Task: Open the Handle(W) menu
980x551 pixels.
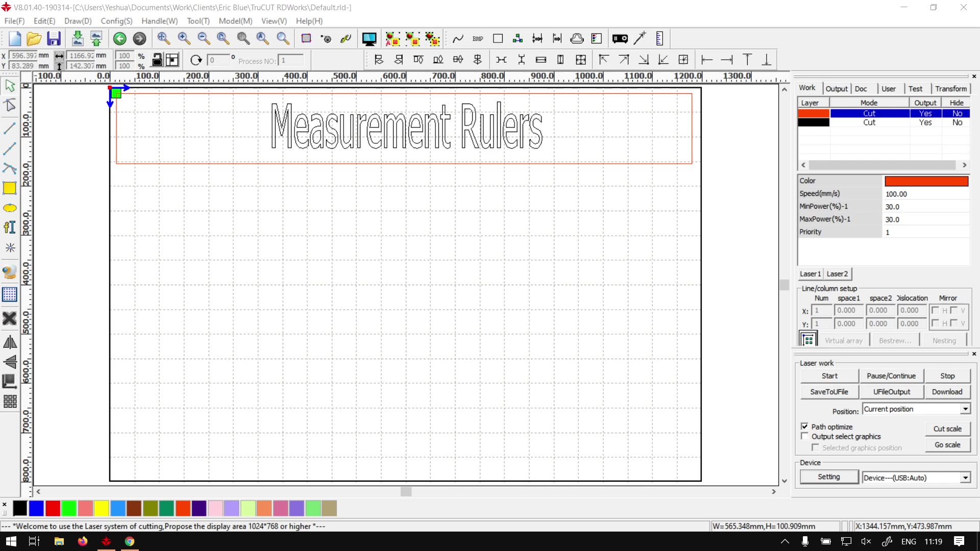Action: tap(159, 21)
